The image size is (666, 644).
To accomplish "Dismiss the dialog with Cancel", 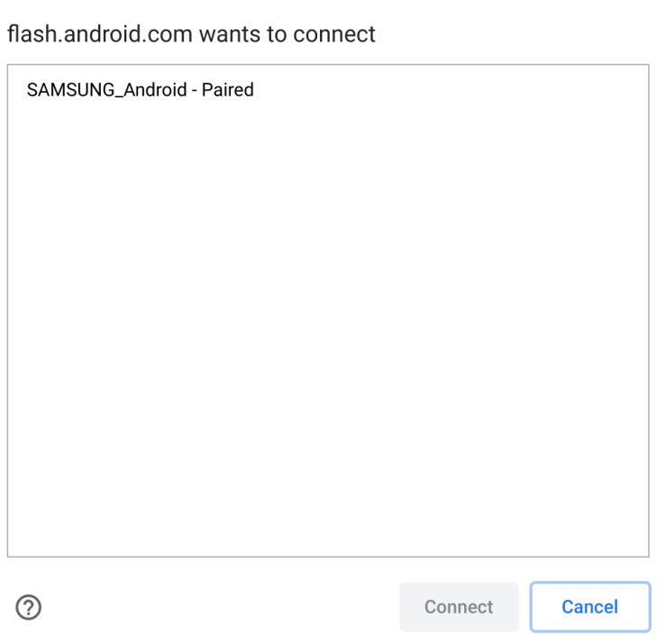I will pos(589,606).
